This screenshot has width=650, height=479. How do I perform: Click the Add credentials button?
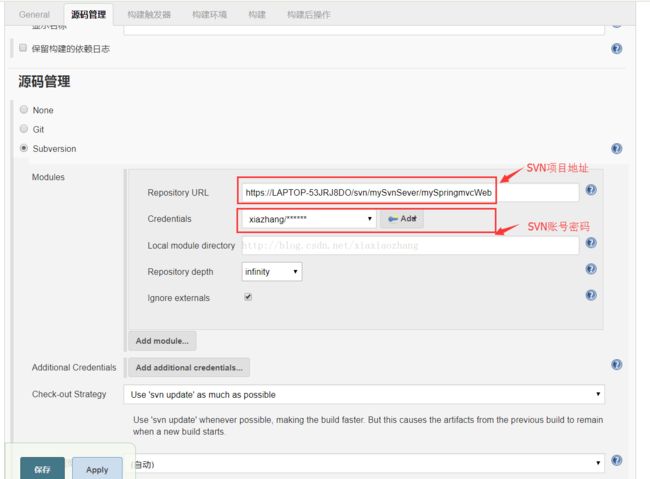402,219
